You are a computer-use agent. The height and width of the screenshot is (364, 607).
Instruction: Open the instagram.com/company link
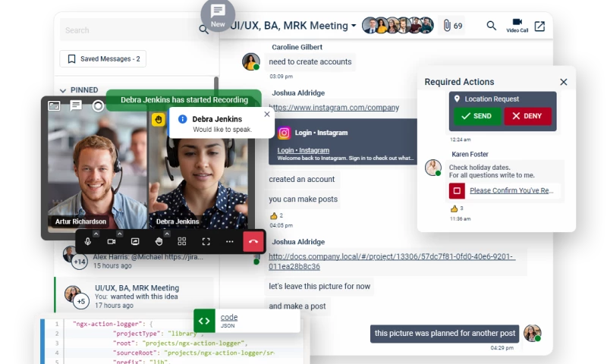[334, 108]
